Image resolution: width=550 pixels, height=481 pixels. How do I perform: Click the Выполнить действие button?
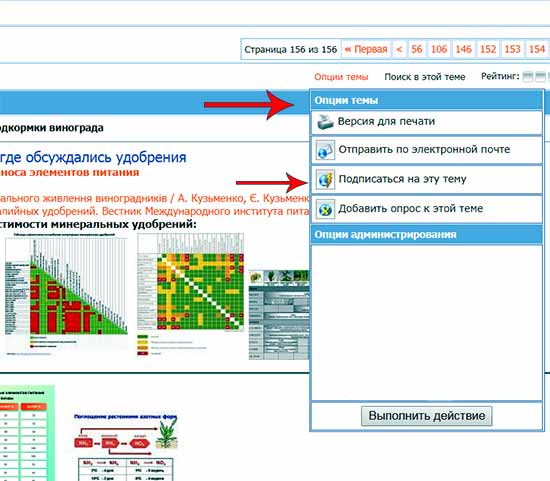click(427, 416)
